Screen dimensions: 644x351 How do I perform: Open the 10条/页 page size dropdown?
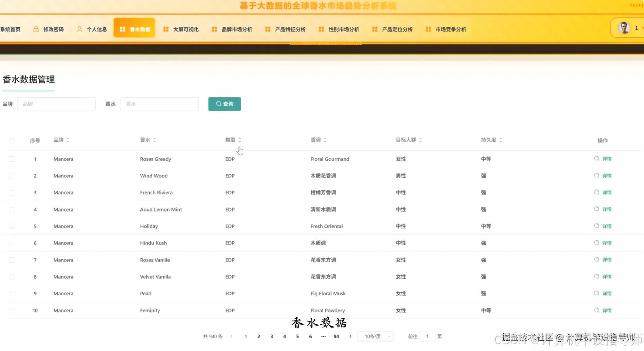pyautogui.click(x=375, y=336)
